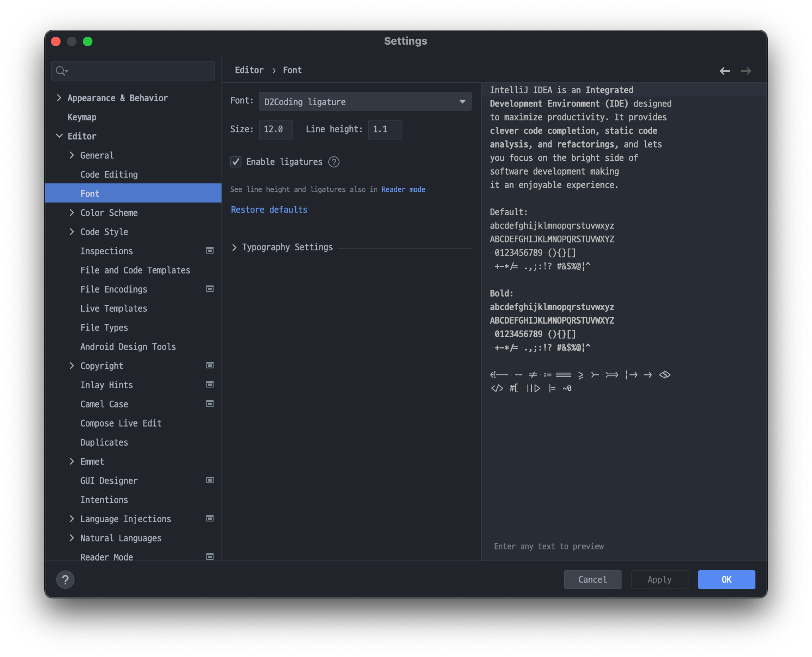Click the Restore defaults link
Image resolution: width=812 pixels, height=657 pixels.
[269, 209]
